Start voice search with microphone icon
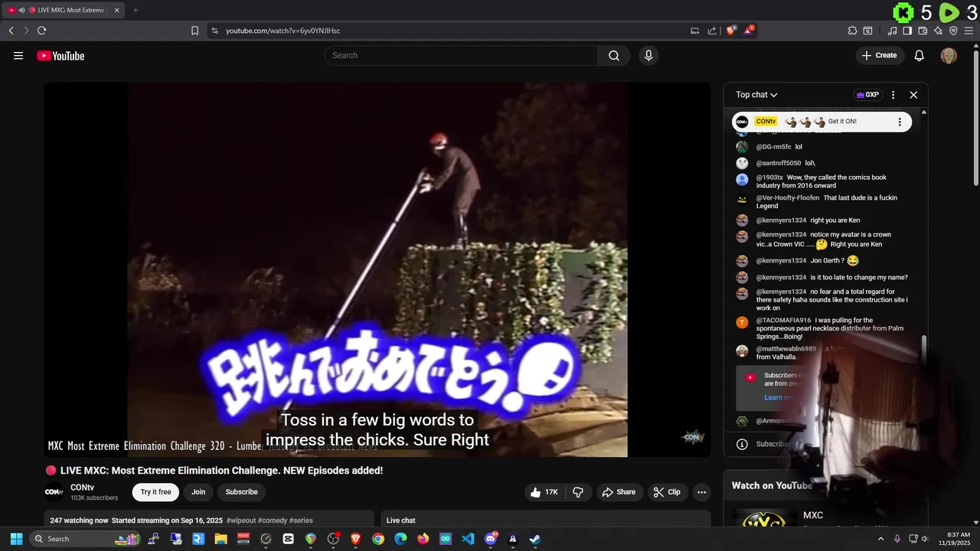 [x=648, y=55]
